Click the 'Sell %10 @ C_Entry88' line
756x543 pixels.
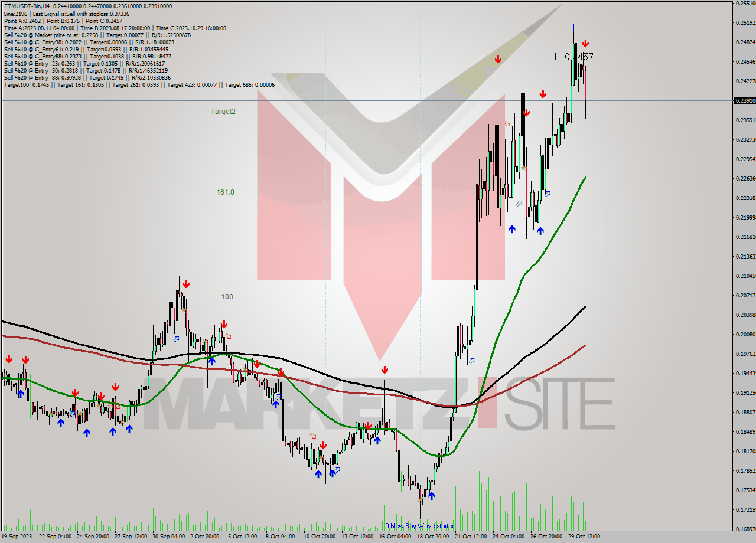click(x=87, y=56)
